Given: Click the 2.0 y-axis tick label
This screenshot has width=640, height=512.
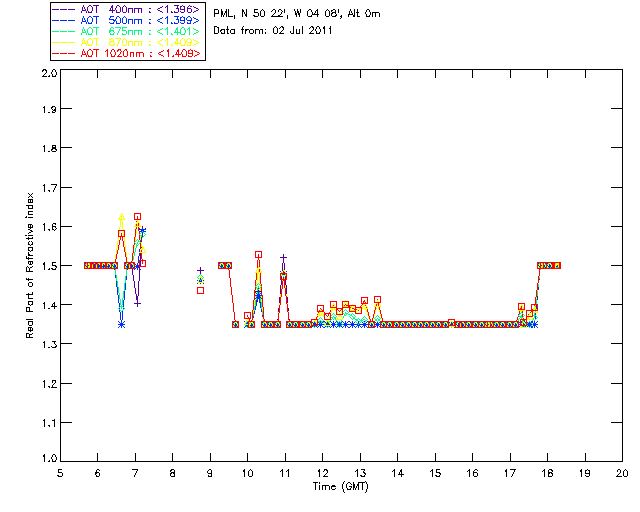Looking at the screenshot, I should pyautogui.click(x=49, y=74).
